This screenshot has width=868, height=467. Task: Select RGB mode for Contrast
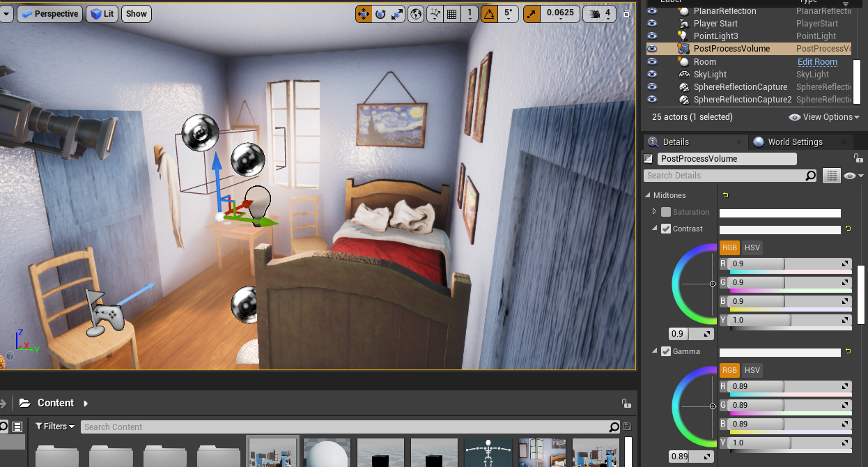tap(729, 247)
